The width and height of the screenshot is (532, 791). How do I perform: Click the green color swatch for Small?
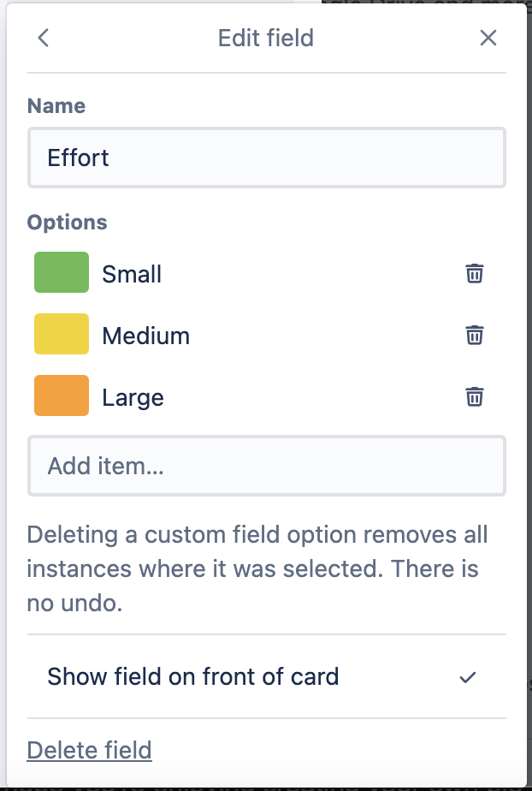point(61,273)
